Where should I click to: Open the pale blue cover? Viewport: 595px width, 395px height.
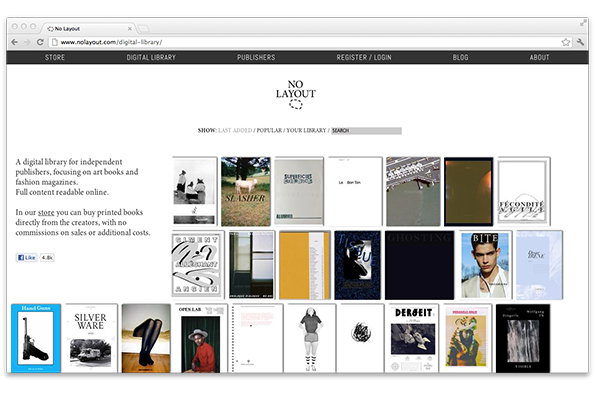[539, 265]
